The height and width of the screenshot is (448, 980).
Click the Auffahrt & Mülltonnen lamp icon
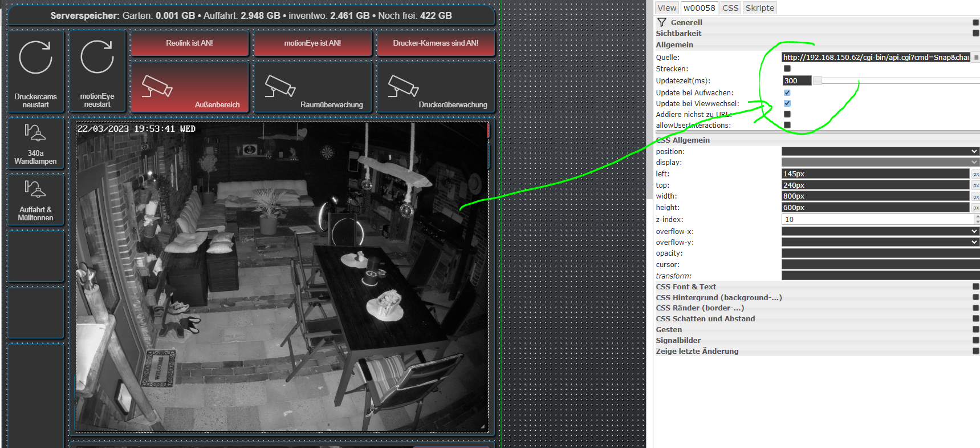click(35, 189)
